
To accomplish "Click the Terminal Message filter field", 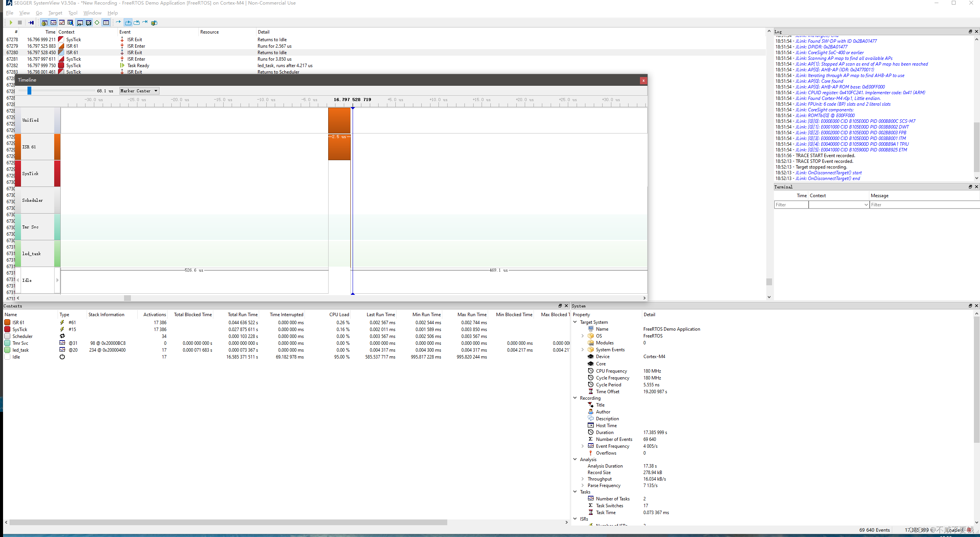I will pos(925,205).
